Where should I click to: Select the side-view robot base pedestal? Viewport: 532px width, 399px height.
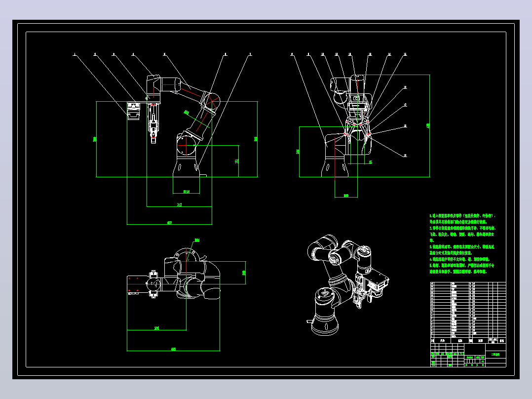click(x=186, y=168)
